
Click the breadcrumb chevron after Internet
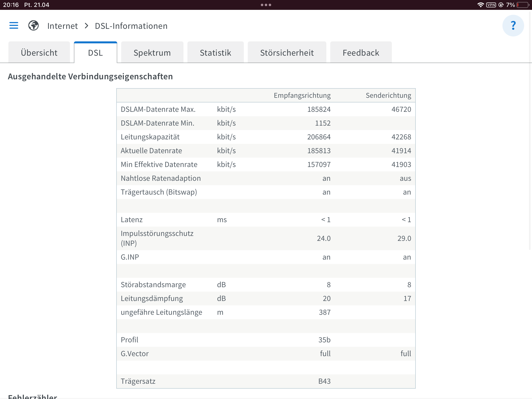coord(86,26)
